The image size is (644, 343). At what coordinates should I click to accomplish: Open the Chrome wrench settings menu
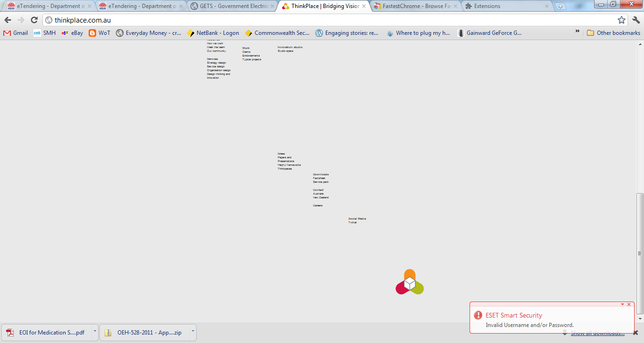click(636, 20)
